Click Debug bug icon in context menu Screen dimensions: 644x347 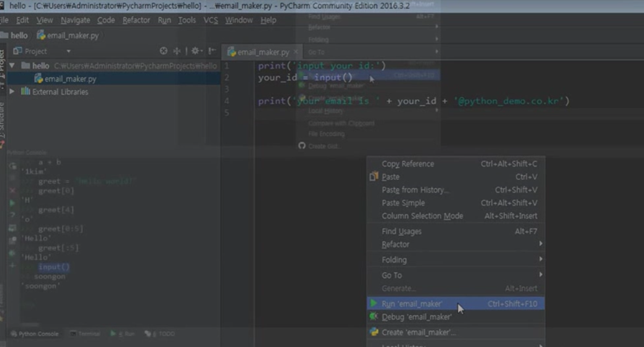374,316
